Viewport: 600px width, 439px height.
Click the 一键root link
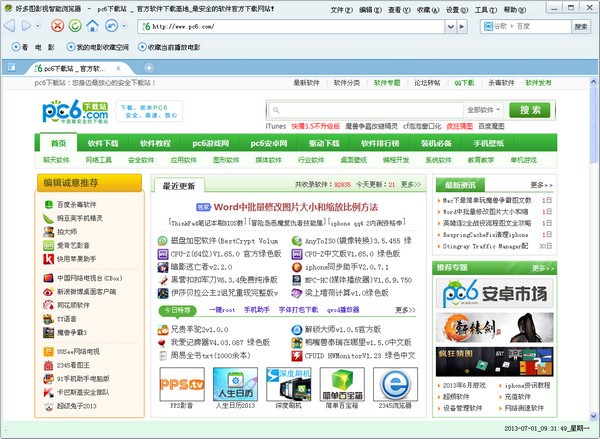[222, 310]
